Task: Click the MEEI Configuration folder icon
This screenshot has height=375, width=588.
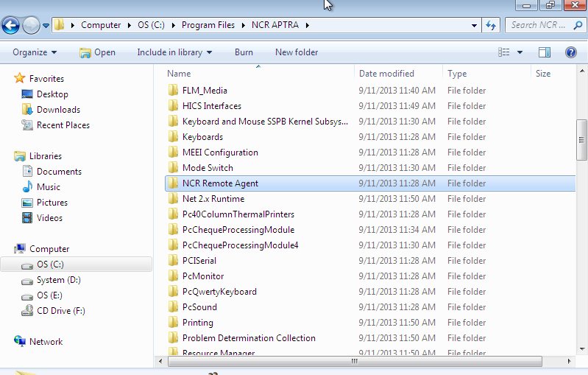Action: (173, 152)
